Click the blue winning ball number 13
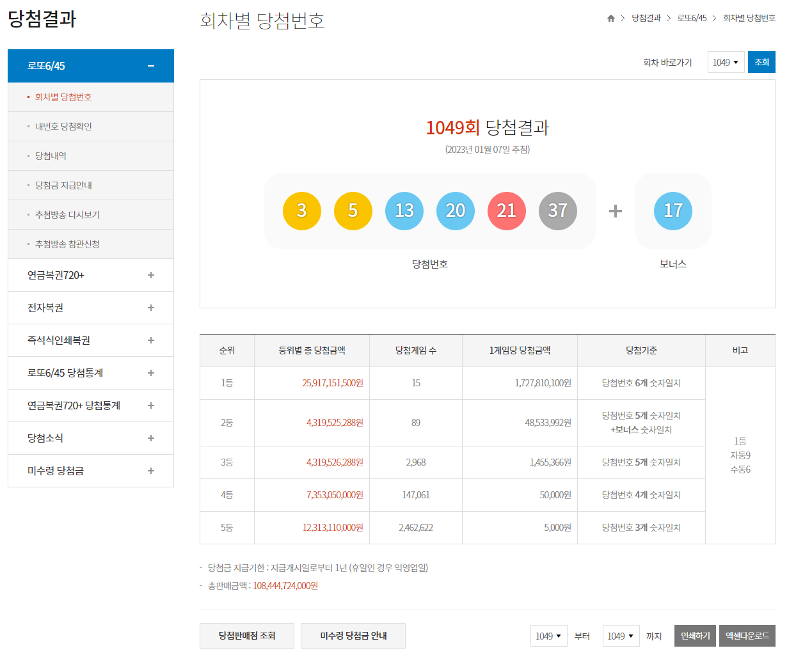The image size is (812, 662). [404, 210]
